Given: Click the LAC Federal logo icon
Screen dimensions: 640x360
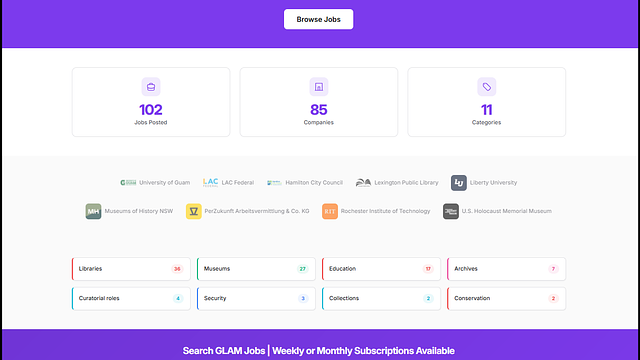Looking at the screenshot, I should (x=211, y=182).
